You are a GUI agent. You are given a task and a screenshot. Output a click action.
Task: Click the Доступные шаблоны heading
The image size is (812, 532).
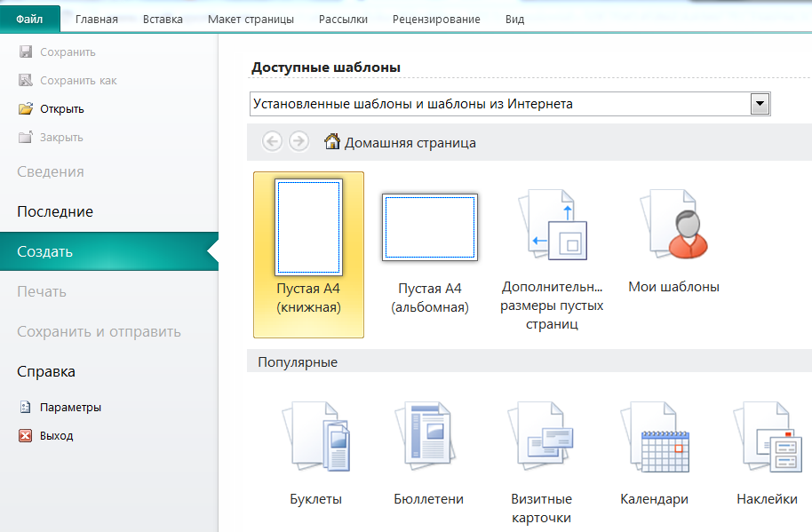tap(326, 67)
